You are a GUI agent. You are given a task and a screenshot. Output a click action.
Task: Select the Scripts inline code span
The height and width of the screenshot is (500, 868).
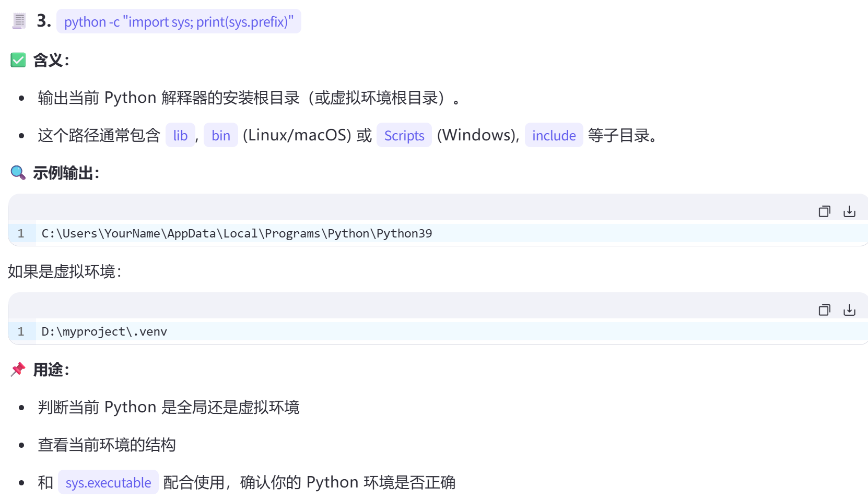click(404, 135)
